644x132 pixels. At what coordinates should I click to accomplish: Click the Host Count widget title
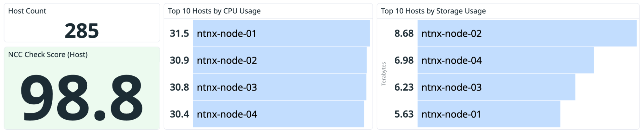[27, 11]
